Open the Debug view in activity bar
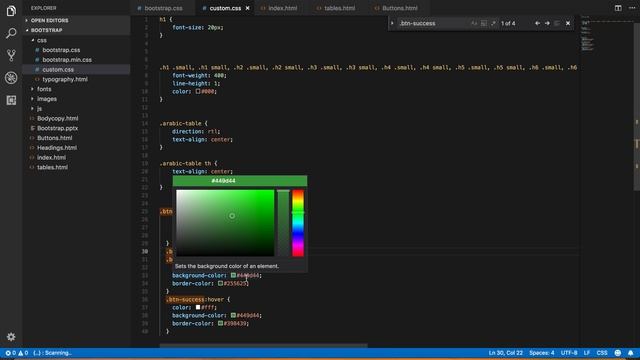The height and width of the screenshot is (360, 640). pyautogui.click(x=11, y=78)
